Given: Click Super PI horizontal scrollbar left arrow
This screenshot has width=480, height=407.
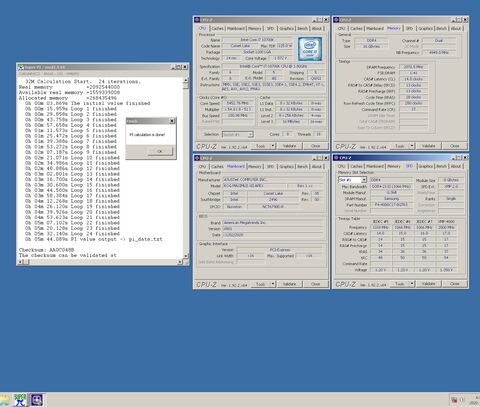Looking at the screenshot, I should tap(21, 262).
